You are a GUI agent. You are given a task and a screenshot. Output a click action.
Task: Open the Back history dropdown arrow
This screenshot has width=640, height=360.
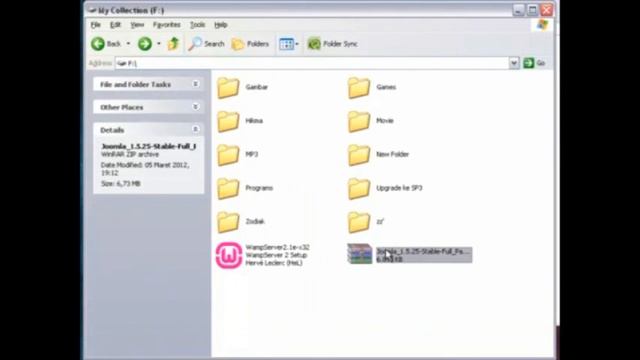(x=128, y=44)
